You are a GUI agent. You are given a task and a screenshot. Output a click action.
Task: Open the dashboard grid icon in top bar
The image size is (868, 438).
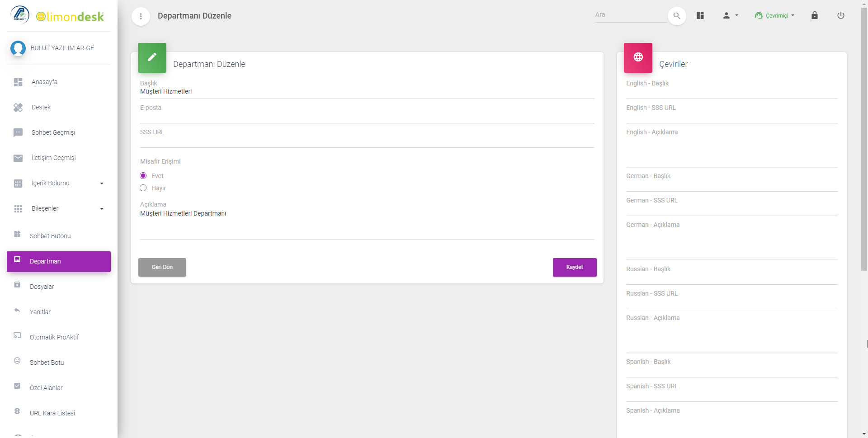pyautogui.click(x=700, y=15)
